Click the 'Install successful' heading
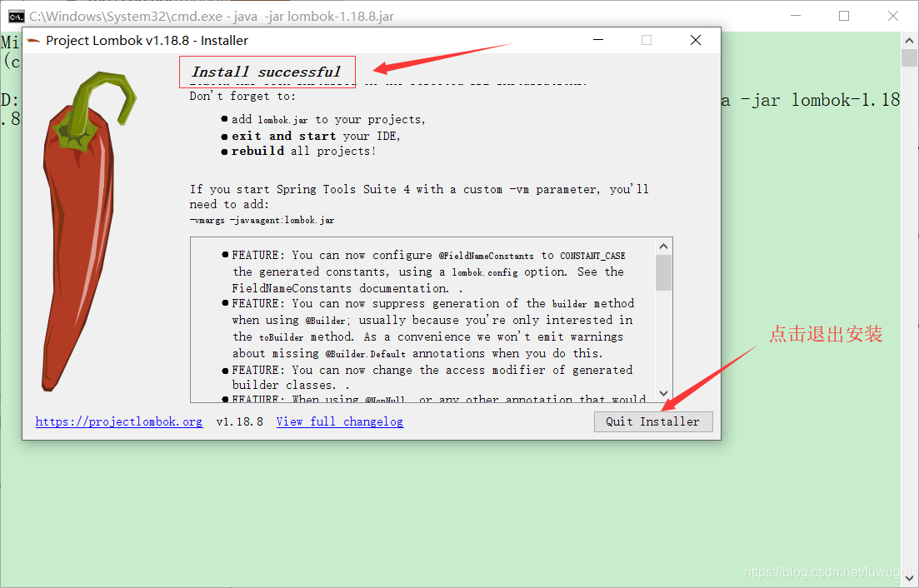This screenshot has height=588, width=919. click(x=266, y=72)
